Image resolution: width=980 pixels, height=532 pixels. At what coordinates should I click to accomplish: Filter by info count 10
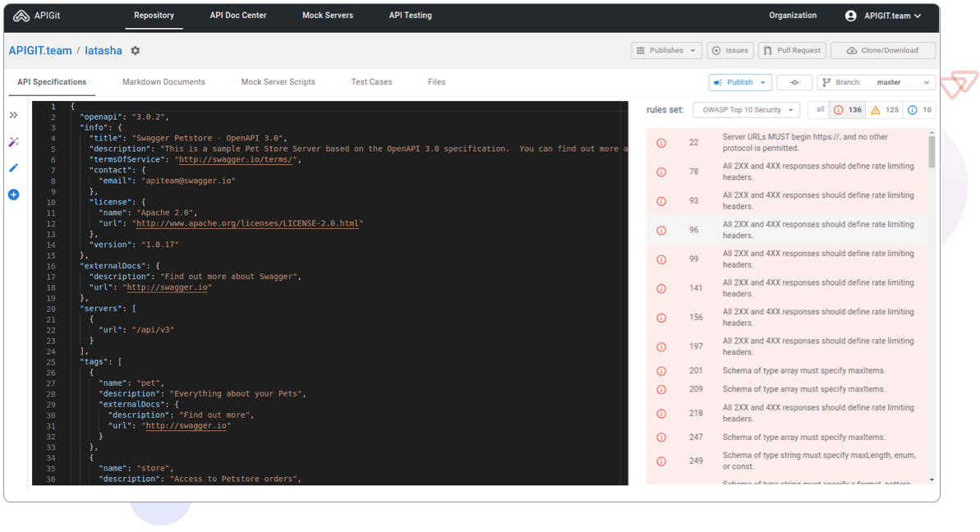click(x=919, y=110)
